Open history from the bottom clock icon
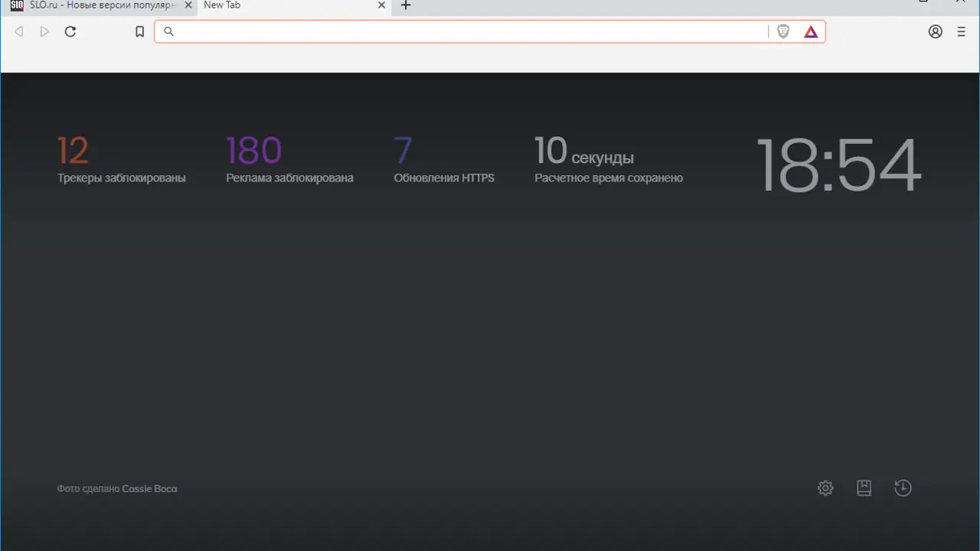 click(x=903, y=487)
